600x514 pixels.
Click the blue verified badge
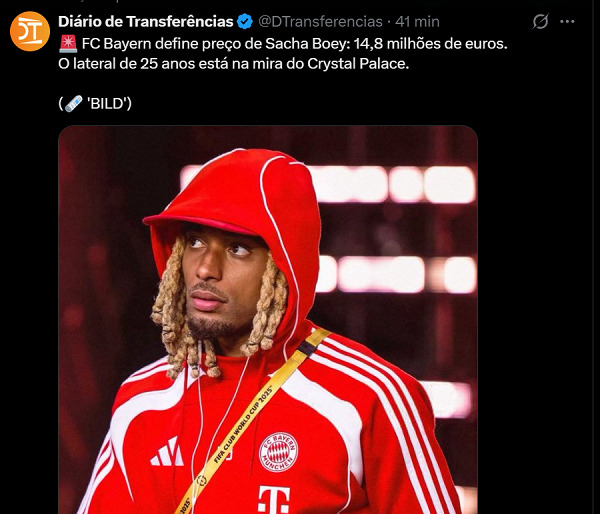(245, 21)
